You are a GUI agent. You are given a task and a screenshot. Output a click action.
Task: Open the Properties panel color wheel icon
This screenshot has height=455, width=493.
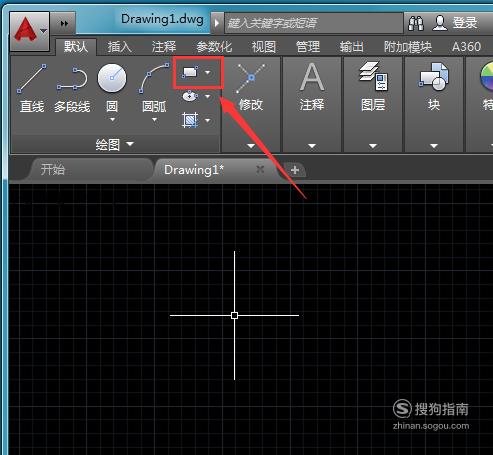(x=487, y=77)
